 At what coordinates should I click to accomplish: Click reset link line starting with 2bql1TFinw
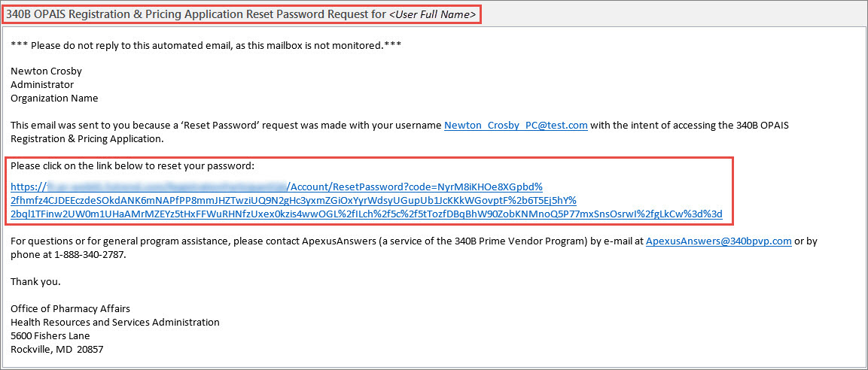pyautogui.click(x=366, y=214)
